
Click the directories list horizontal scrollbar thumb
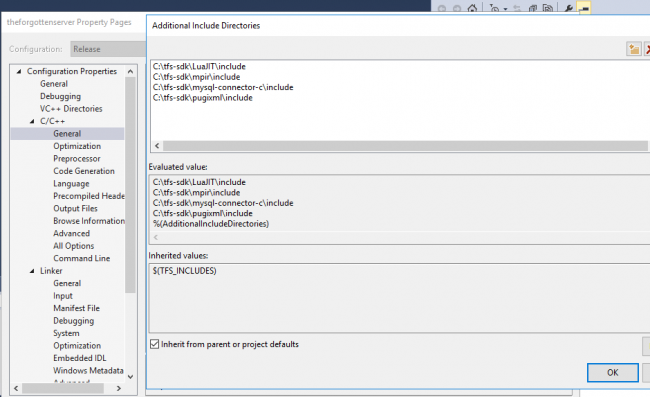405,145
